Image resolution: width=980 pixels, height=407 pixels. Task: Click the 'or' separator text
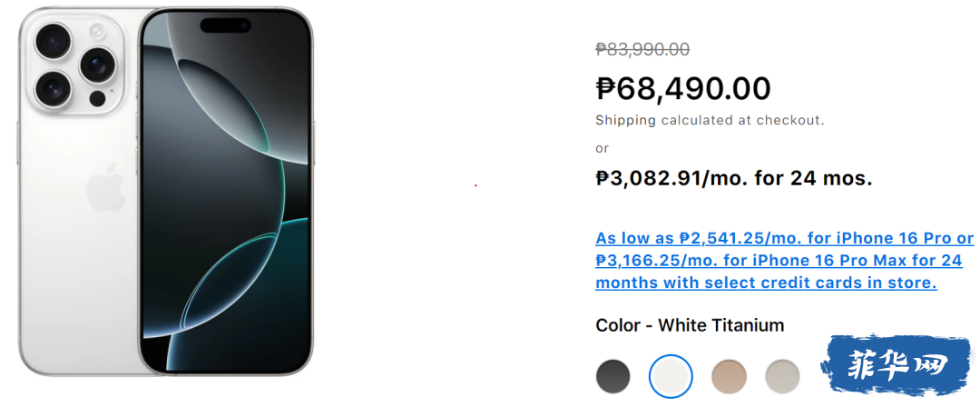(603, 148)
